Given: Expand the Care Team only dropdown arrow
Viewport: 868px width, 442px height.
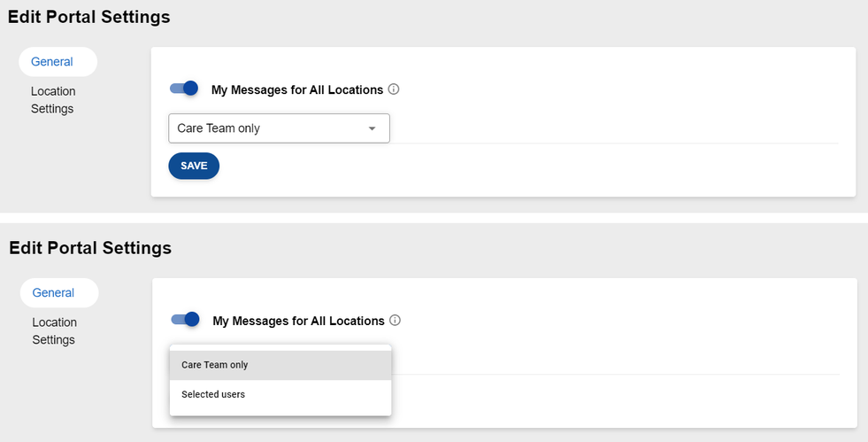Looking at the screenshot, I should pyautogui.click(x=373, y=128).
